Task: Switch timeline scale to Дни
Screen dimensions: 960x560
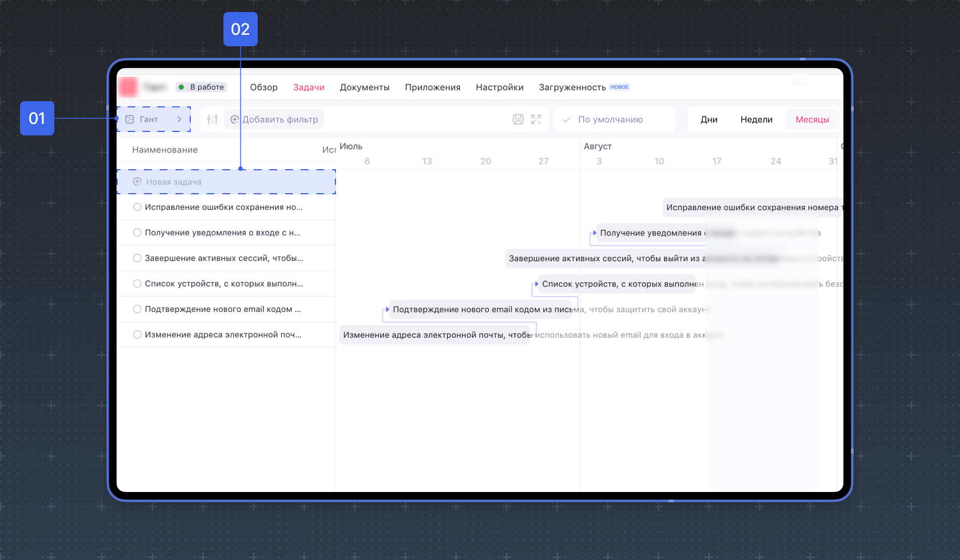Action: pos(709,119)
